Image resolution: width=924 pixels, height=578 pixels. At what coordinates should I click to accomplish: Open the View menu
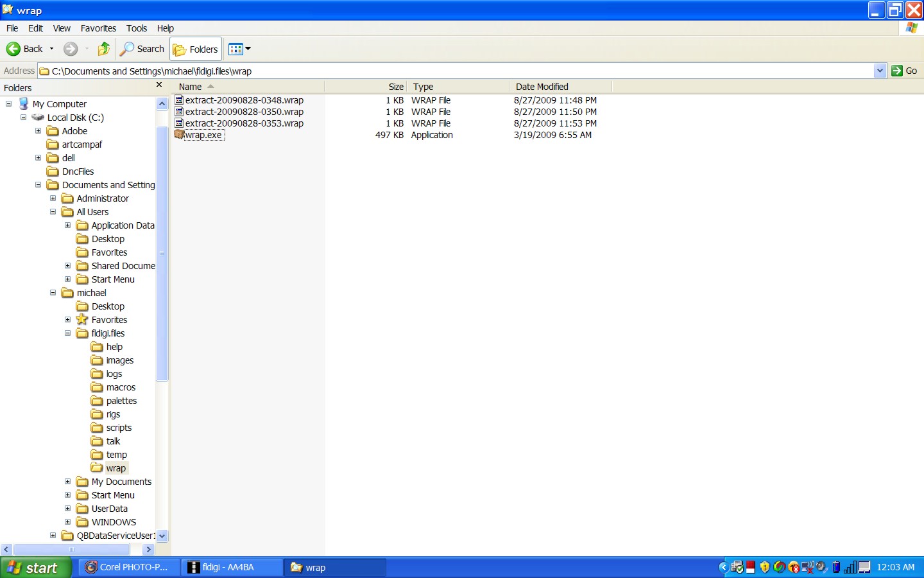pyautogui.click(x=62, y=28)
